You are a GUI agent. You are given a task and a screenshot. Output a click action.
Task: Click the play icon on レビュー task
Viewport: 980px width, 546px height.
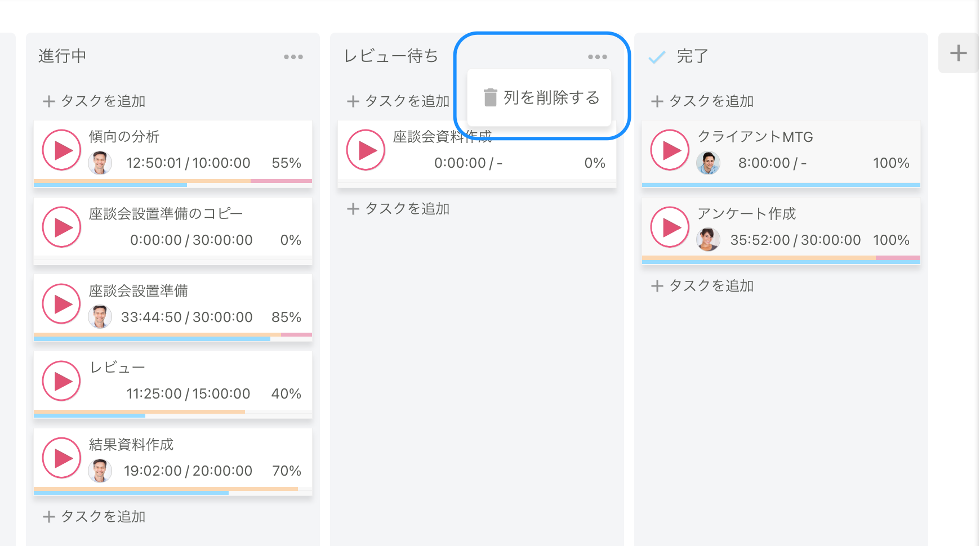[x=61, y=381]
